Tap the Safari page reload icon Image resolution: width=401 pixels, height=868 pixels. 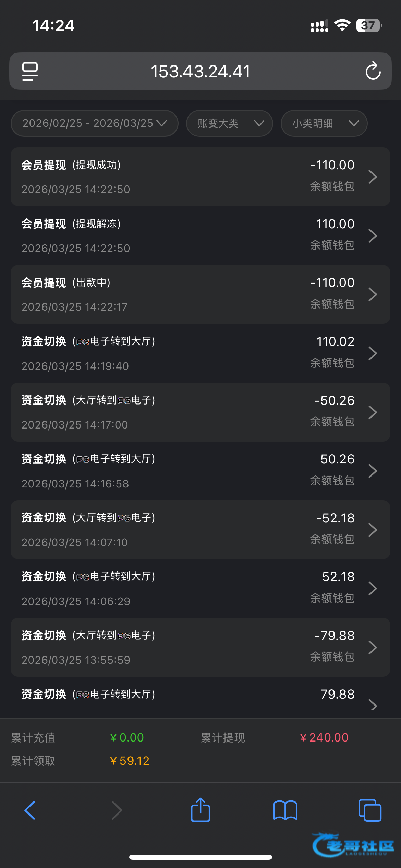(x=373, y=71)
